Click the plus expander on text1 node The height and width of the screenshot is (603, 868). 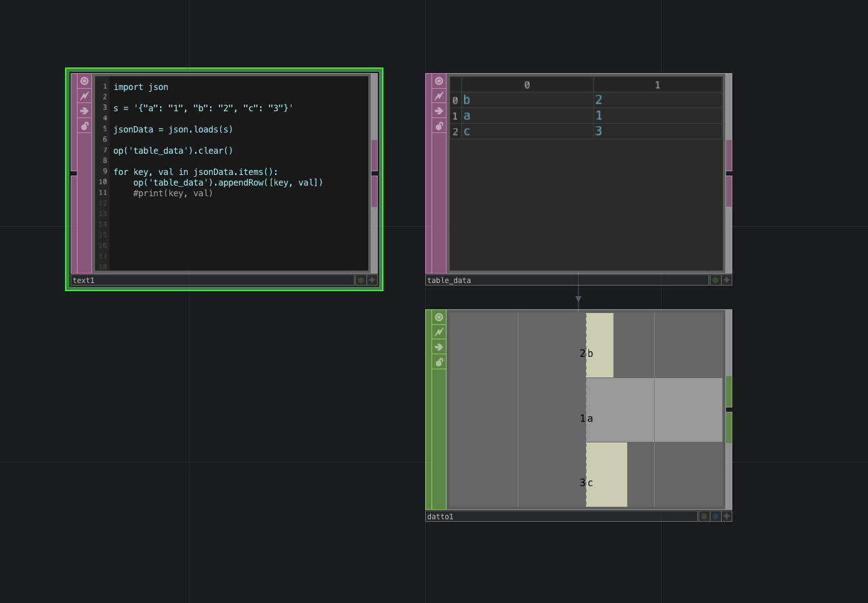tap(372, 280)
